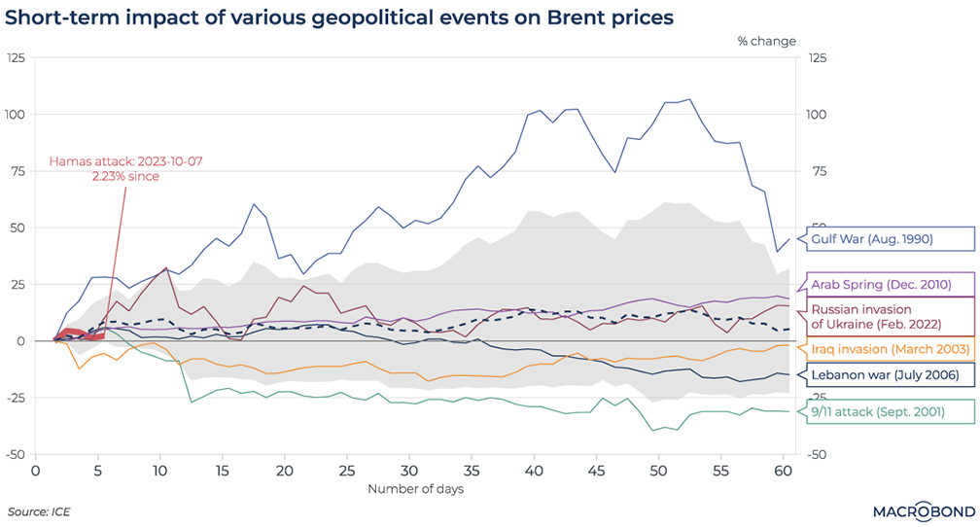This screenshot has height=527, width=980.
Task: Click the 'Number of days' axis title
Action: point(415,488)
